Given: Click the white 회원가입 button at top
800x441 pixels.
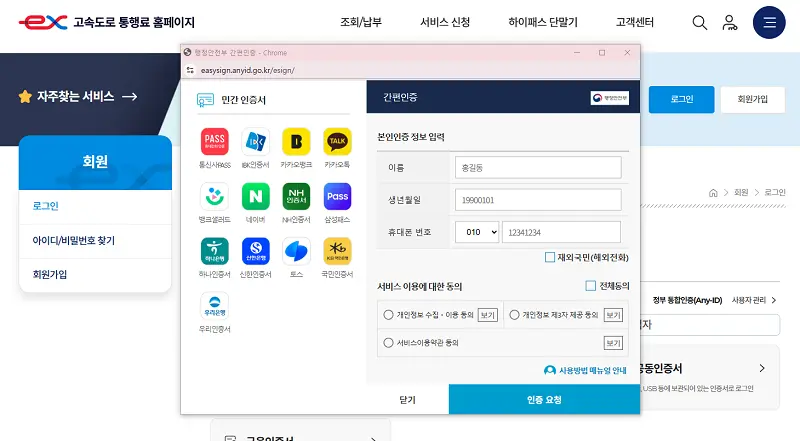Looking at the screenshot, I should (753, 99).
